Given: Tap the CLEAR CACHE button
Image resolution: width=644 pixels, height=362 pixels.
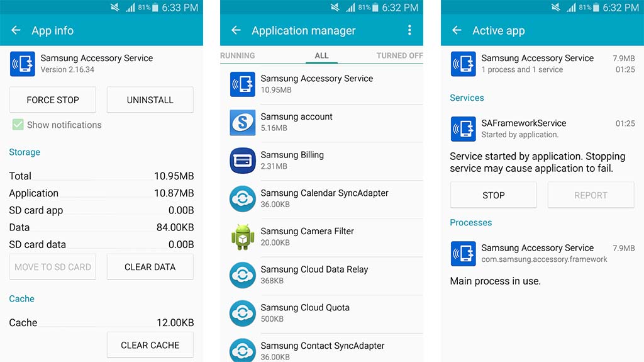Looking at the screenshot, I should [x=150, y=345].
